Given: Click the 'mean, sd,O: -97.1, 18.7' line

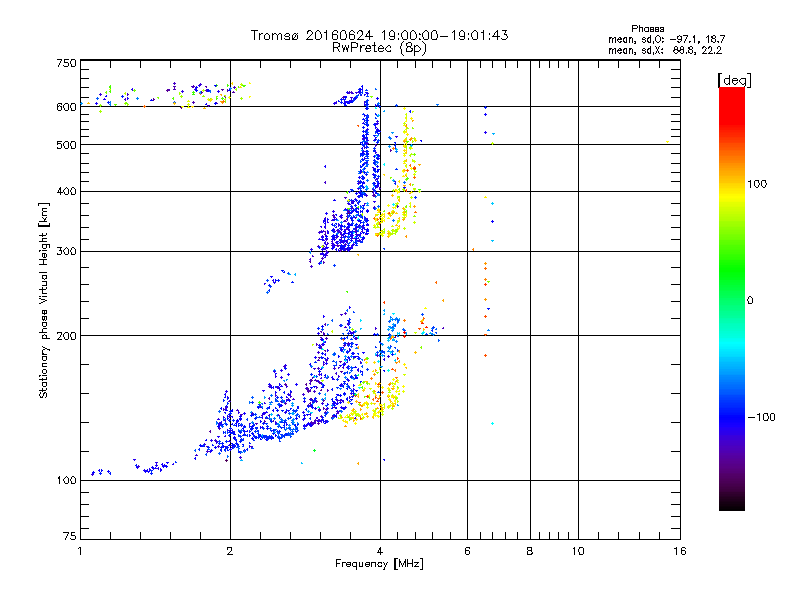Looking at the screenshot, I should (x=666, y=39).
